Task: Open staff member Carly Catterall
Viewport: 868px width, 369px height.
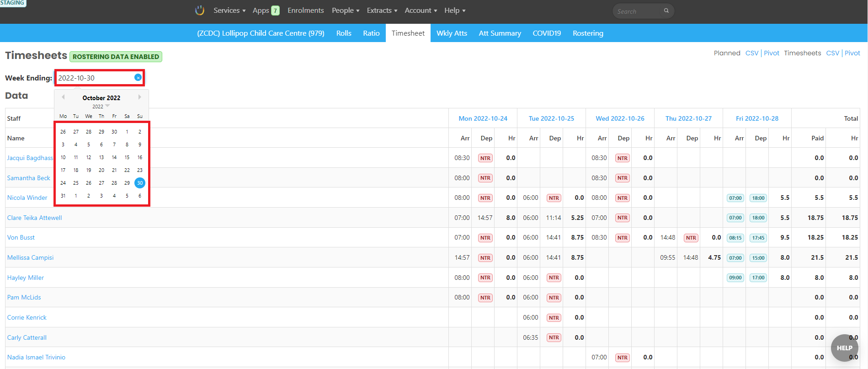Action: coord(27,337)
